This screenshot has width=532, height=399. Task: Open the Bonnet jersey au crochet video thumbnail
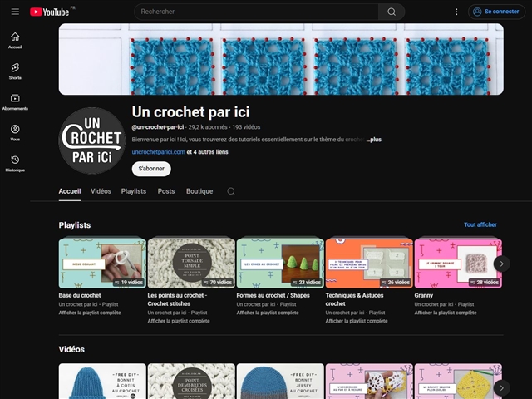coord(280,382)
